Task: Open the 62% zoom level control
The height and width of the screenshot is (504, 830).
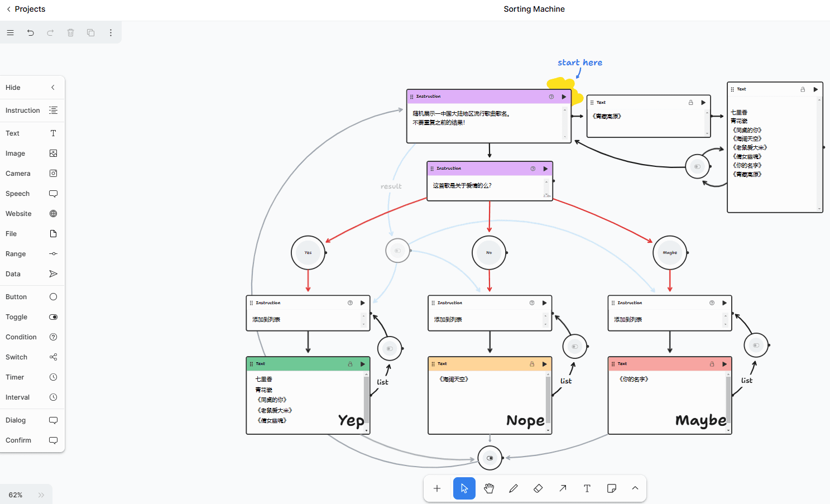Action: (16, 495)
